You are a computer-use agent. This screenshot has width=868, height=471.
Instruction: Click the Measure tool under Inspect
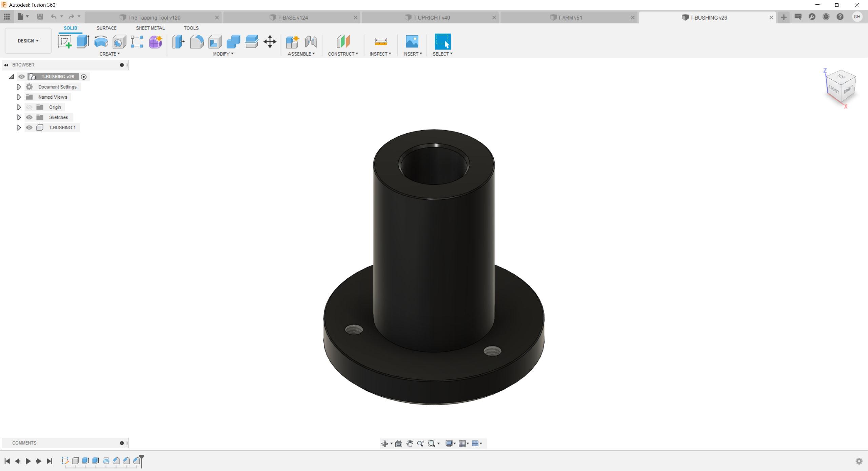381,42
